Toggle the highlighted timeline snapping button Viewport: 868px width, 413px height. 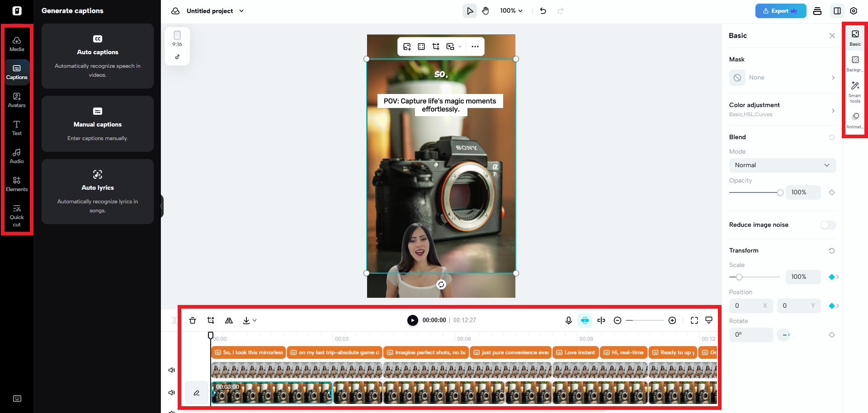point(585,320)
